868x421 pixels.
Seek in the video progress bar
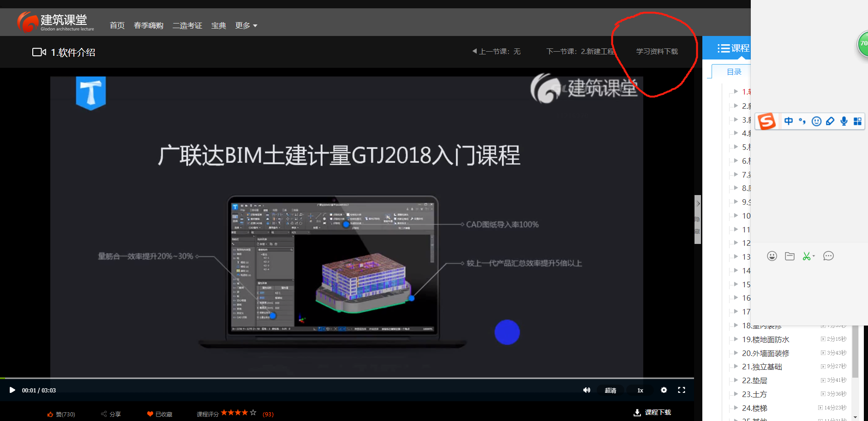(x=347, y=378)
